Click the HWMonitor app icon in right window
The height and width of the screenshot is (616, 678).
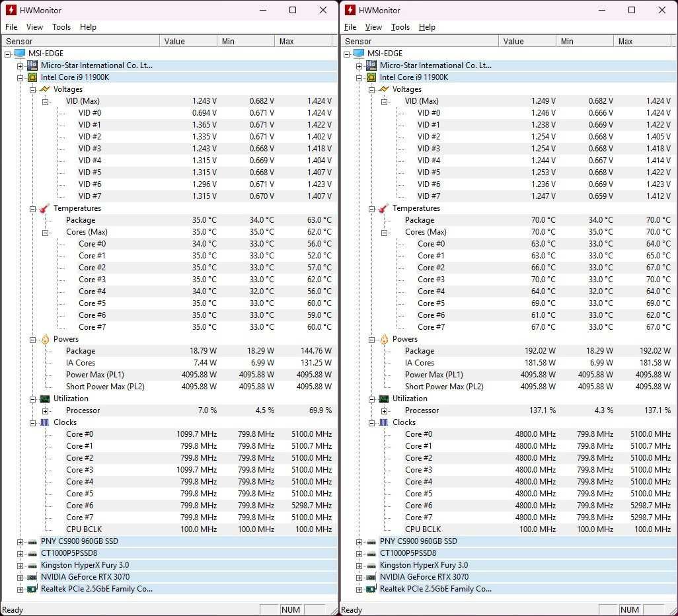point(350,10)
